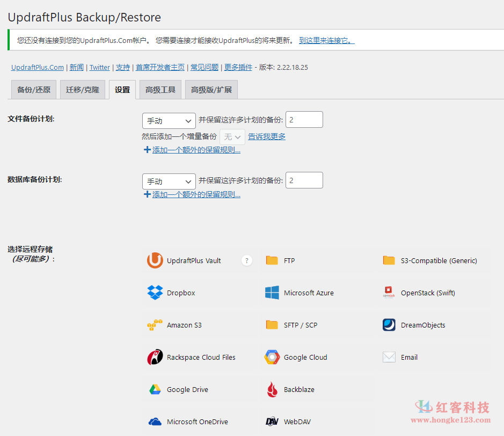Choose the FTP folder icon

click(x=272, y=260)
